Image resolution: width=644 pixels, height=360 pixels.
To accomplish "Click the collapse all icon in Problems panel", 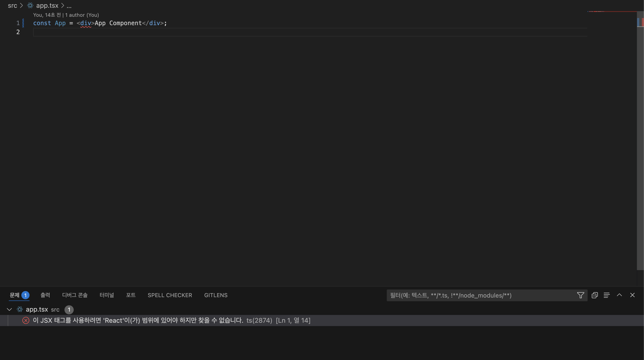I will pyautogui.click(x=595, y=295).
